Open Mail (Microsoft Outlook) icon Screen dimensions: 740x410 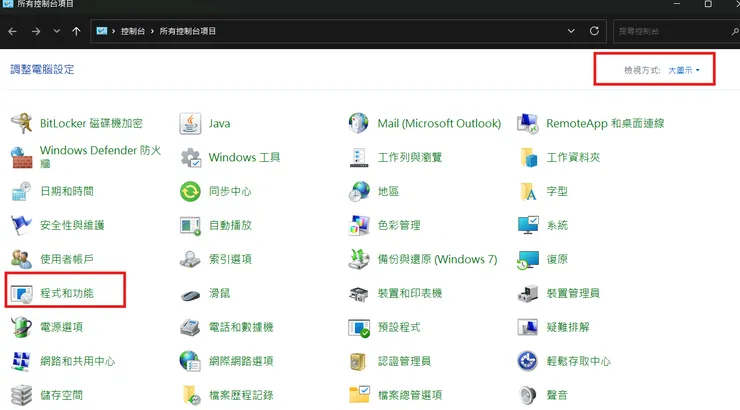359,124
